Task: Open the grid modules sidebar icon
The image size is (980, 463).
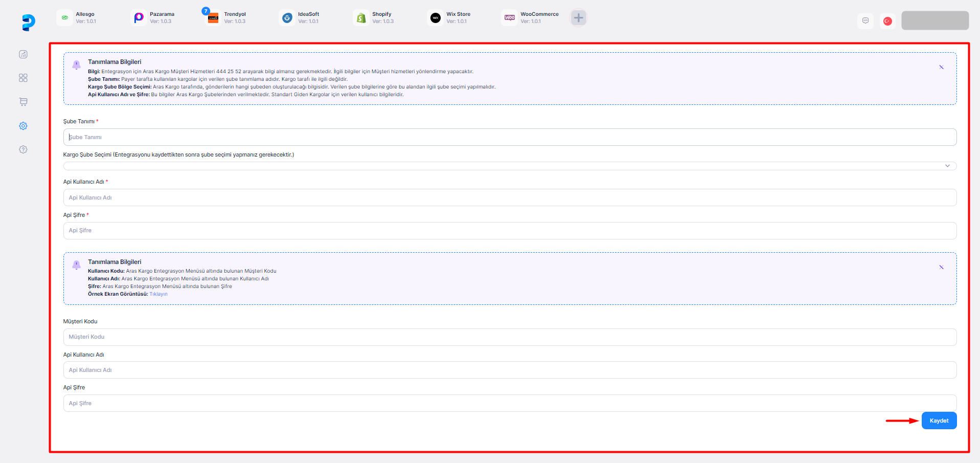Action: [x=23, y=78]
